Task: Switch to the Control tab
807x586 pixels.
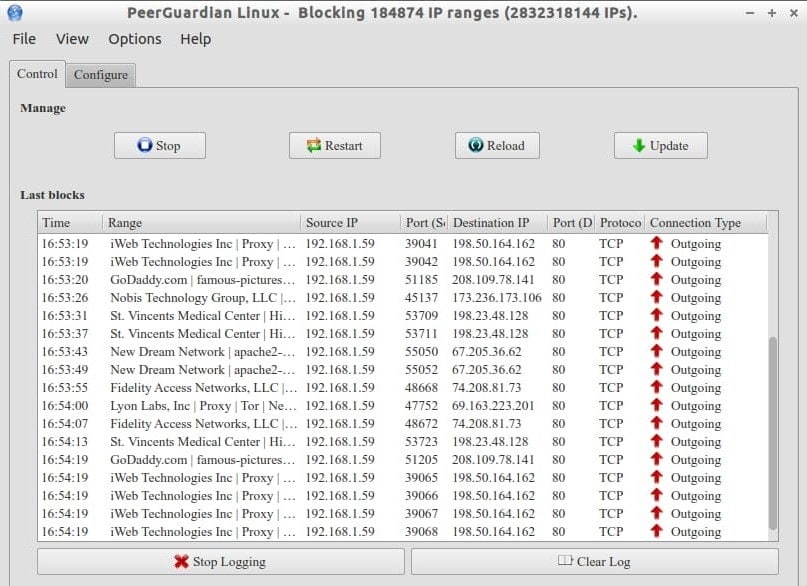Action: tap(37, 74)
